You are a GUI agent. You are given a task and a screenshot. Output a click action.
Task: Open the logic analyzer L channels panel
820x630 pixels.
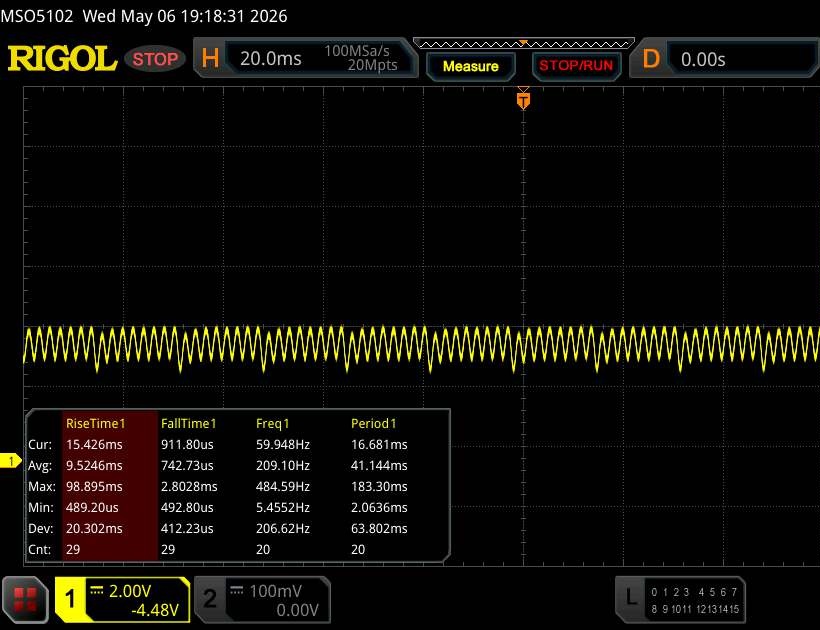pyautogui.click(x=680, y=600)
